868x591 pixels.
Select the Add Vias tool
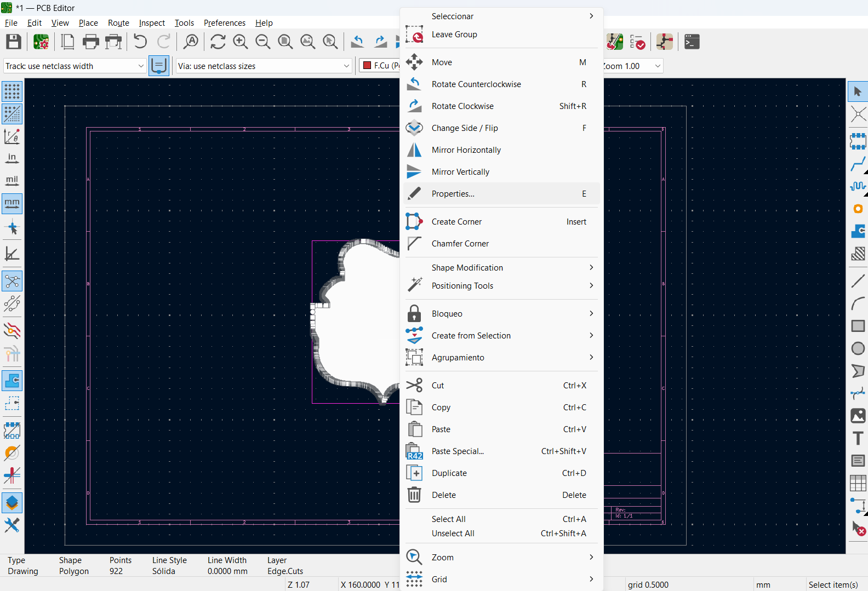[858, 209]
